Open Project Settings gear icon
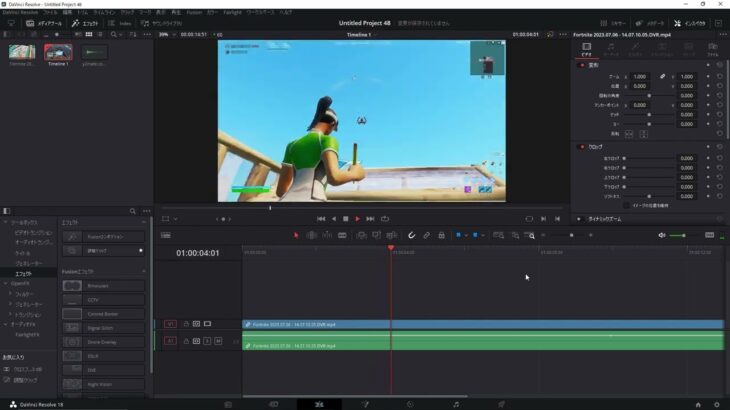730x410 pixels. [715, 404]
